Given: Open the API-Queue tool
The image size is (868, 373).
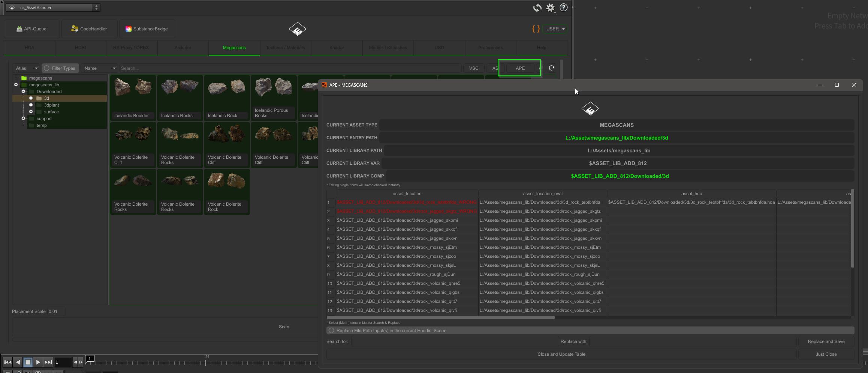Looking at the screenshot, I should [31, 29].
